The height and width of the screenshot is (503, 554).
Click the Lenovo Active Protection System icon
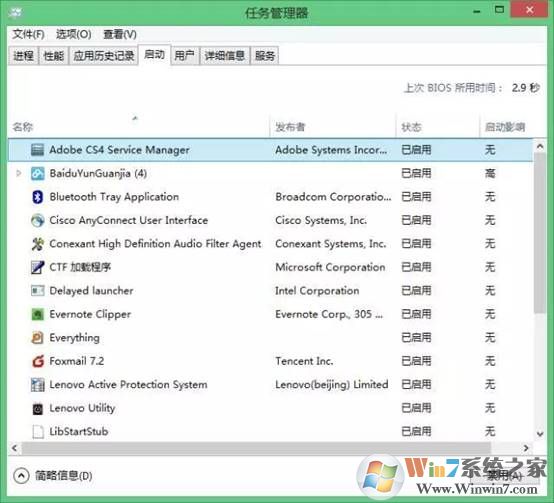point(37,385)
